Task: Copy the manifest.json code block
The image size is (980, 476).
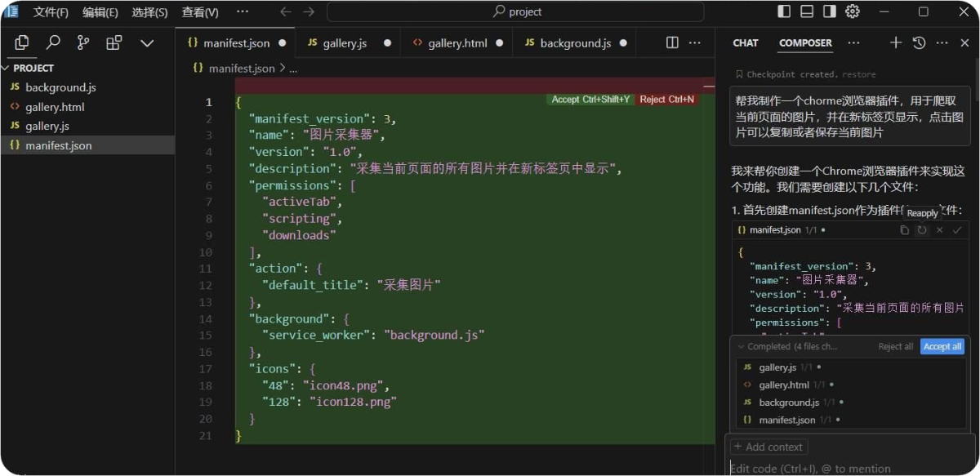Action: pyautogui.click(x=904, y=230)
